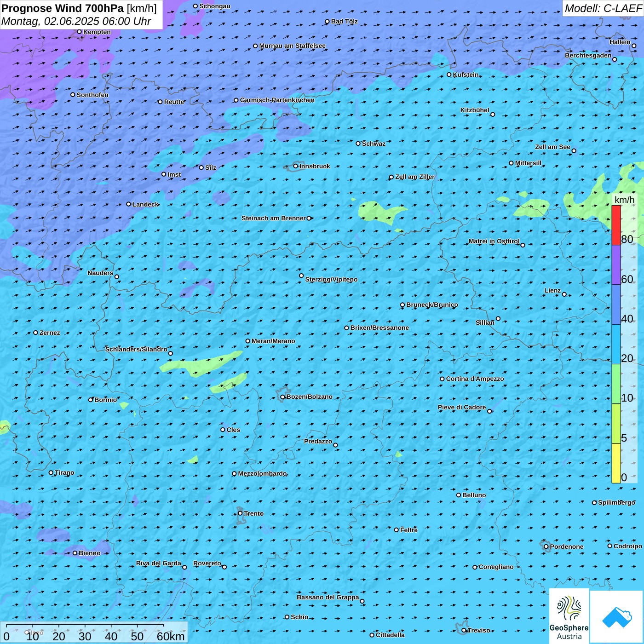Click the Bozen/Bolzano city marker

pos(283,397)
